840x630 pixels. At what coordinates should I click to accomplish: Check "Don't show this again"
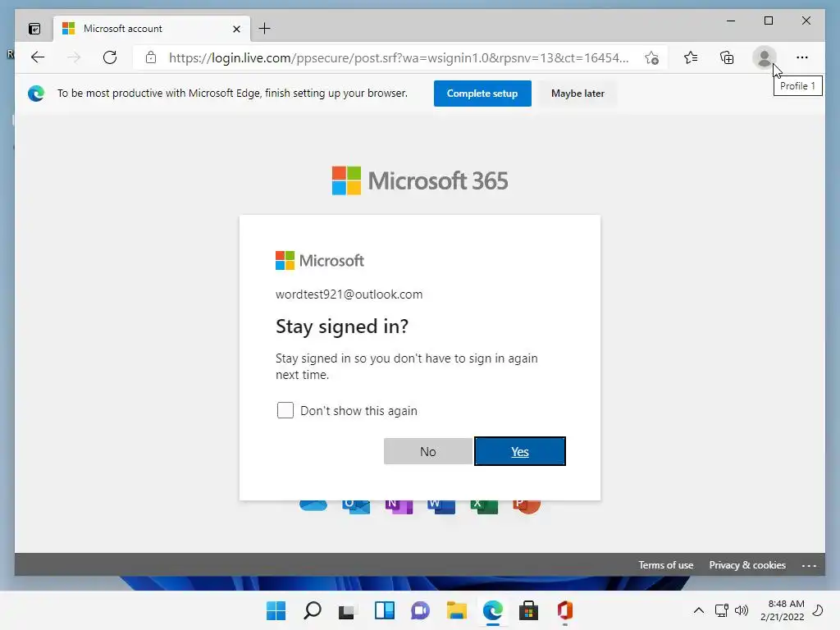(x=285, y=410)
